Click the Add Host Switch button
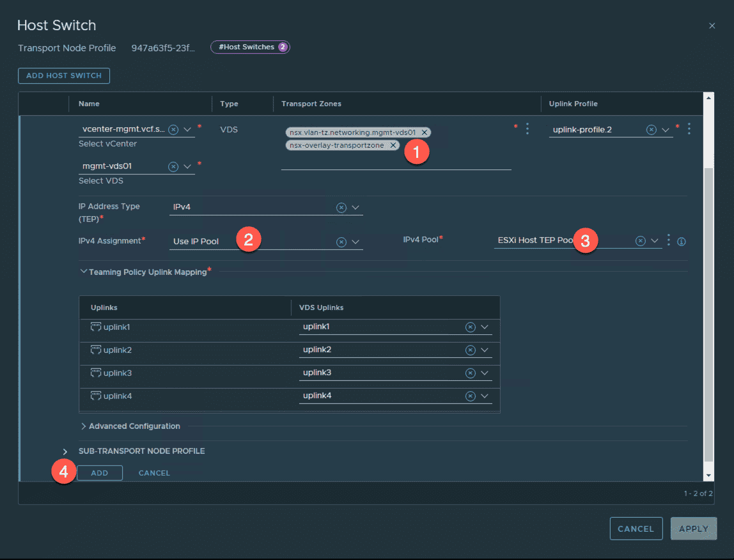The image size is (734, 560). pyautogui.click(x=64, y=75)
